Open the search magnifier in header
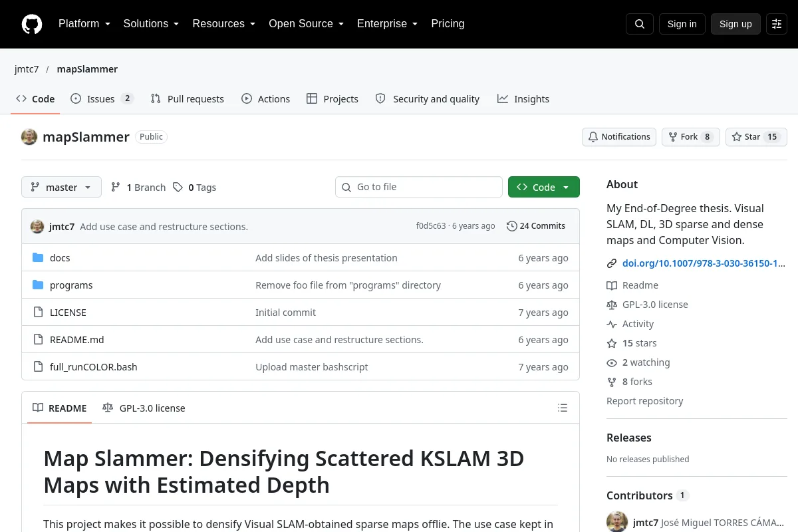The width and height of the screenshot is (798, 532). pos(640,24)
